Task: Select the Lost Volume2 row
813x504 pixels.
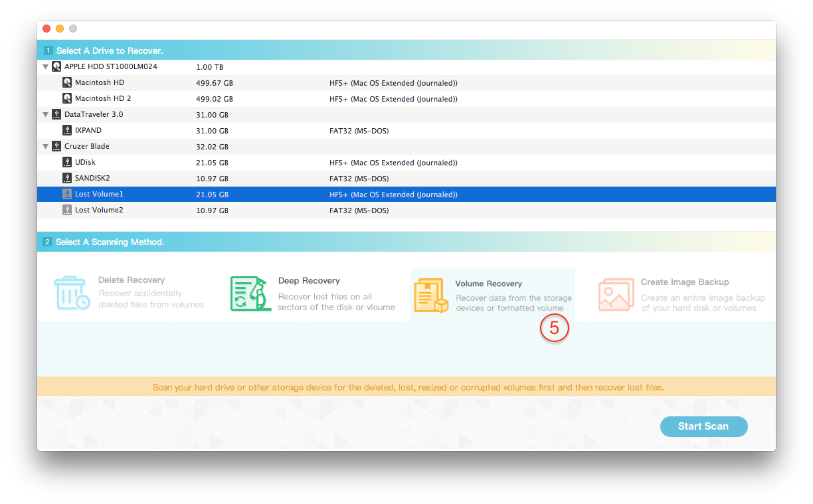Action: [x=406, y=210]
